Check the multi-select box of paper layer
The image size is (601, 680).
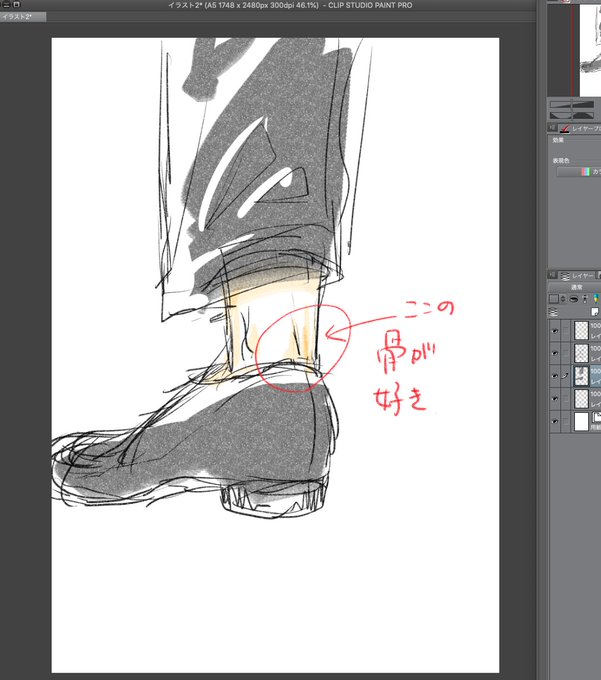click(x=565, y=421)
